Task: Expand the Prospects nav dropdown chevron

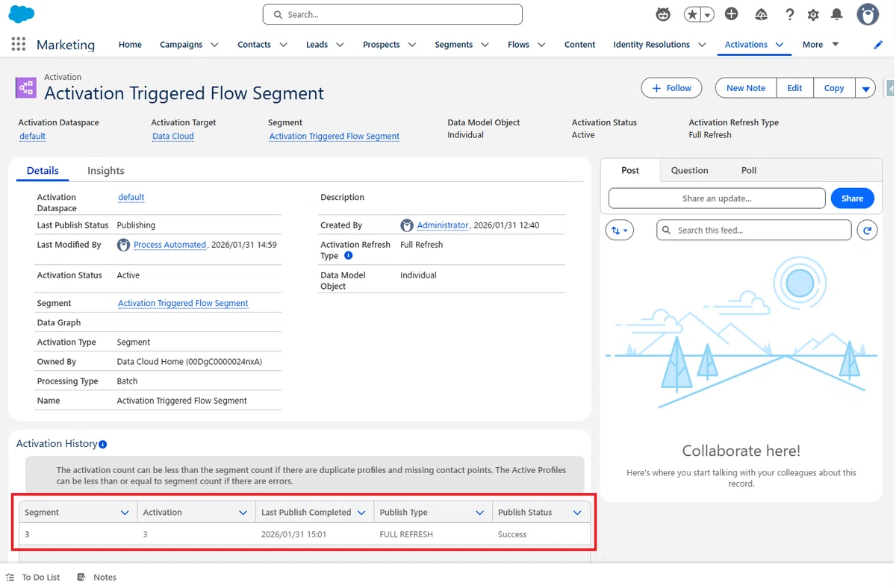Action: (x=412, y=45)
